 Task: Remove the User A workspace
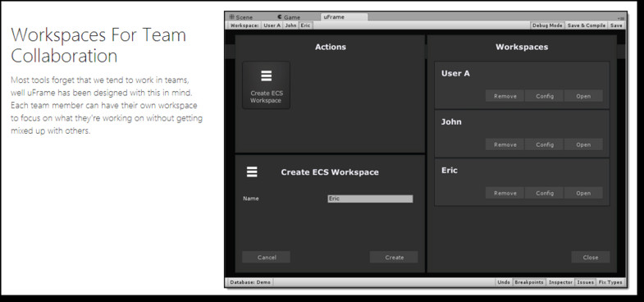(x=505, y=96)
